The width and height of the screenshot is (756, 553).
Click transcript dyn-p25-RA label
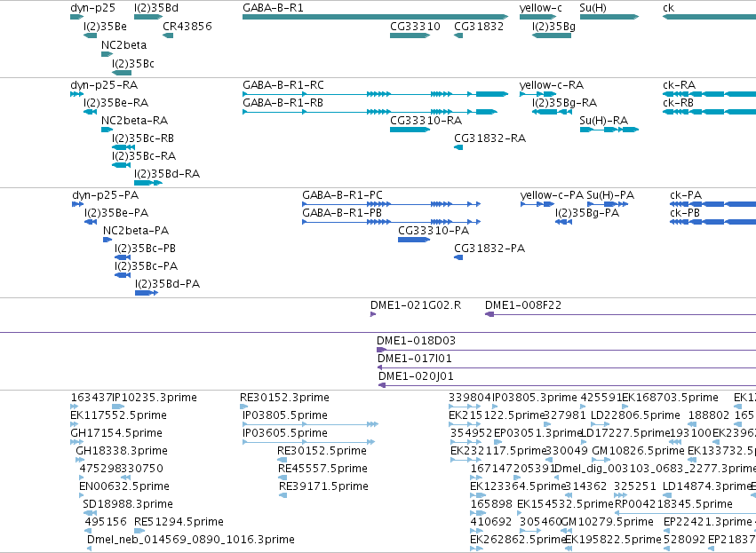click(x=104, y=85)
